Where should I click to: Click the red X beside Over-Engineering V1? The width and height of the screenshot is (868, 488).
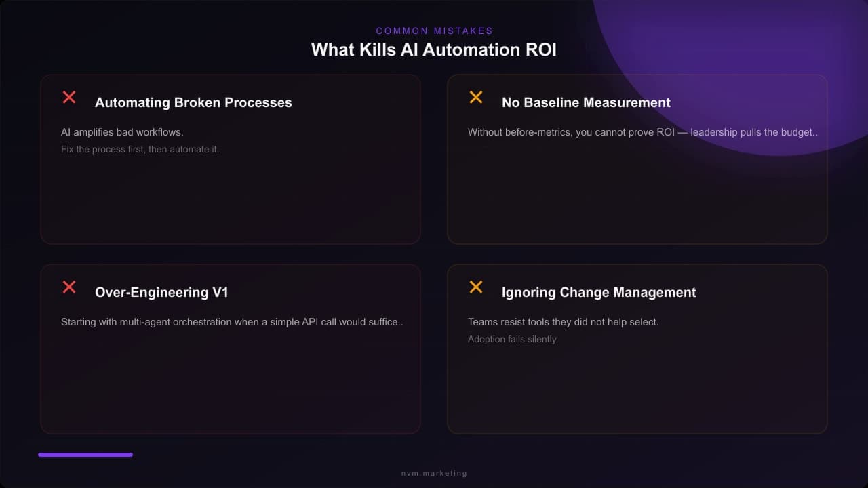click(69, 287)
